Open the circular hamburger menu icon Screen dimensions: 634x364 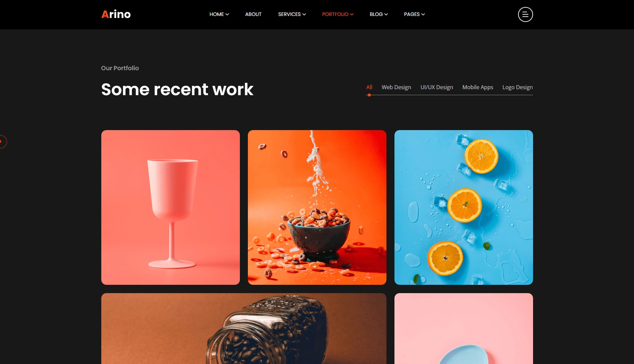[525, 14]
